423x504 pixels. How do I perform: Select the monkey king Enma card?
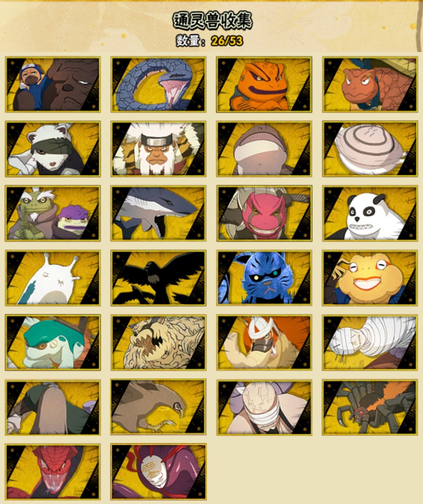pyautogui.click(x=158, y=149)
